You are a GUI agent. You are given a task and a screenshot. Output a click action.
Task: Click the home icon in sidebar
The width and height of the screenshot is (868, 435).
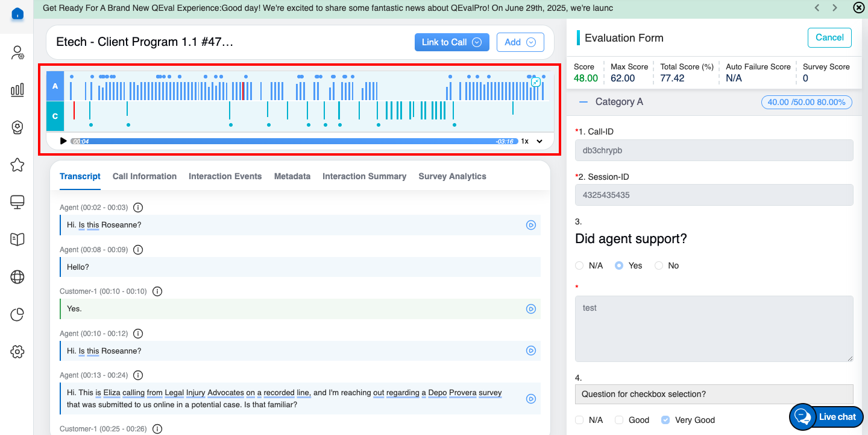pyautogui.click(x=17, y=14)
